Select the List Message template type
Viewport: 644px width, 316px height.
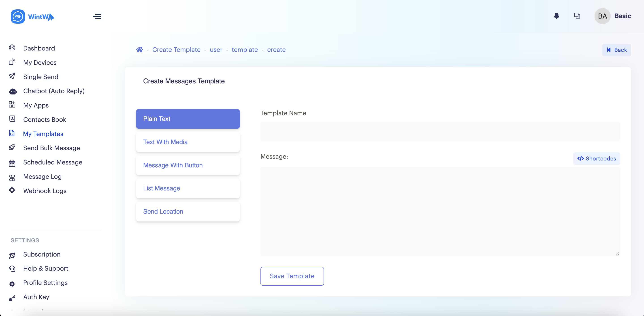[x=188, y=188]
